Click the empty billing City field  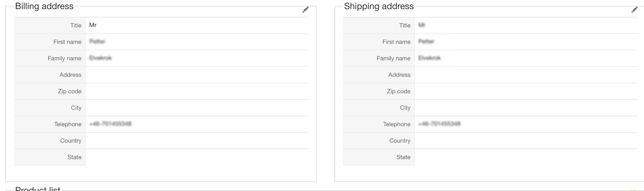coord(197,108)
